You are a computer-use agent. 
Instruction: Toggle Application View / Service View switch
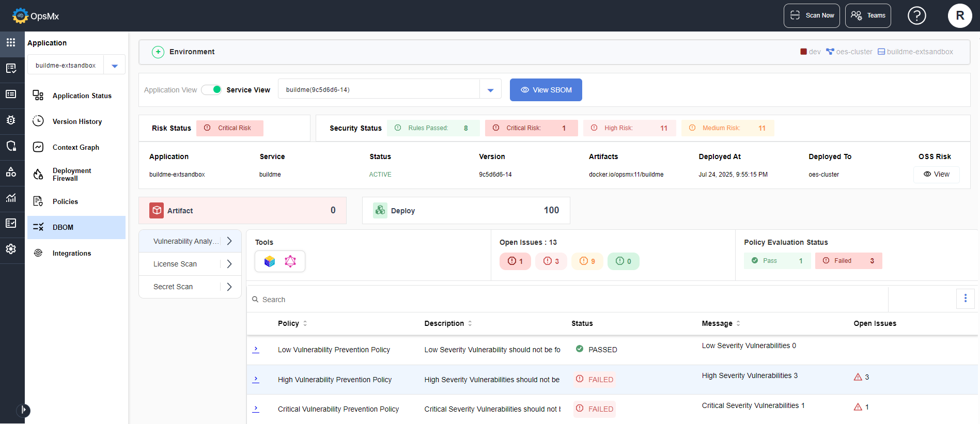[211, 90]
